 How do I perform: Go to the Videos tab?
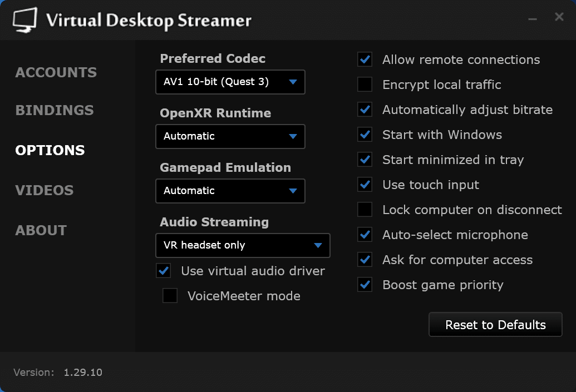click(45, 190)
